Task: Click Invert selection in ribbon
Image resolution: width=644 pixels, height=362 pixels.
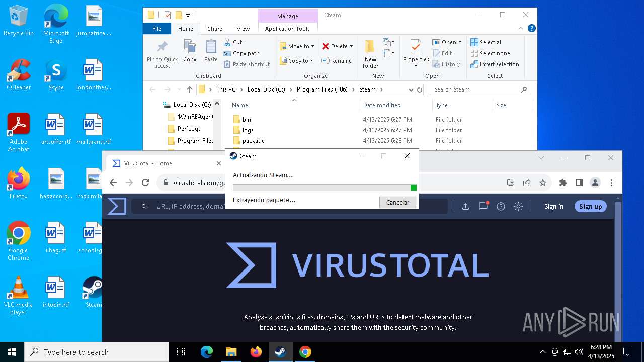Action: pos(495,64)
